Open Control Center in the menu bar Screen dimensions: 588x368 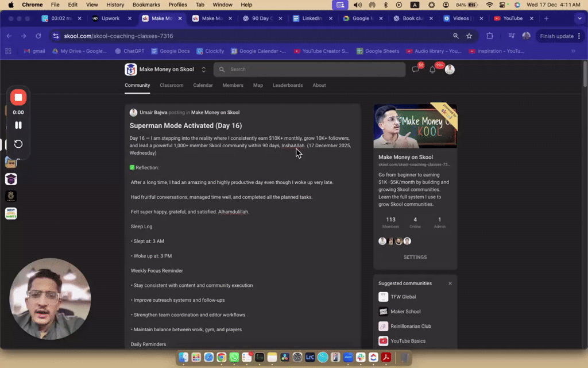(503, 5)
